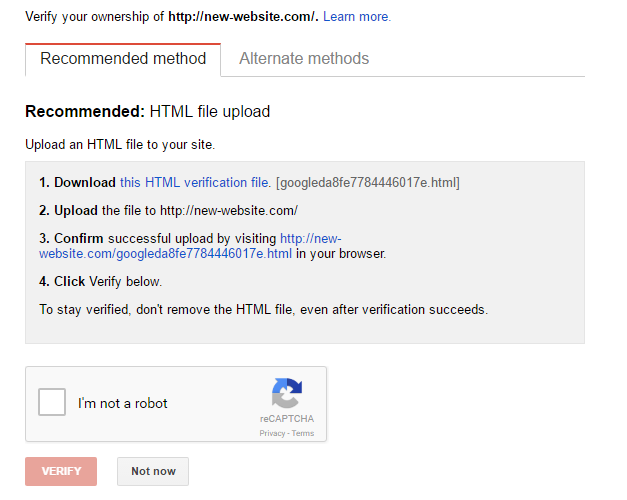Switch to the Alternate methods tab

[x=304, y=58]
